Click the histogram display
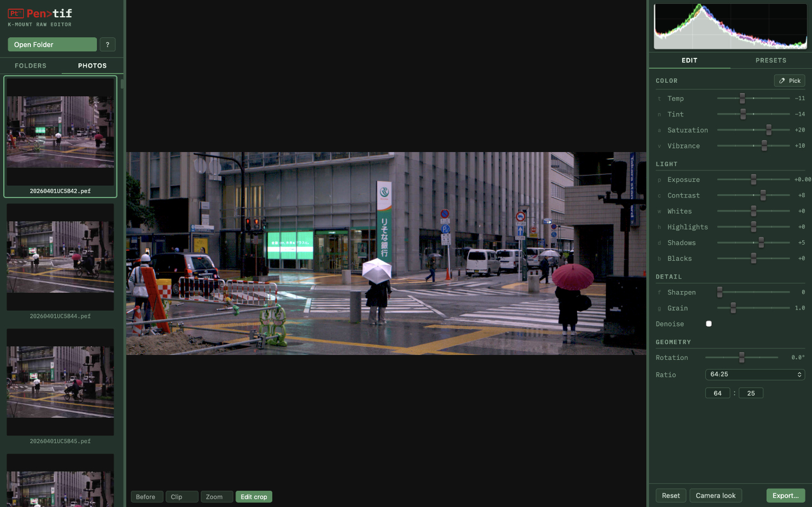812x507 pixels. 730,27
